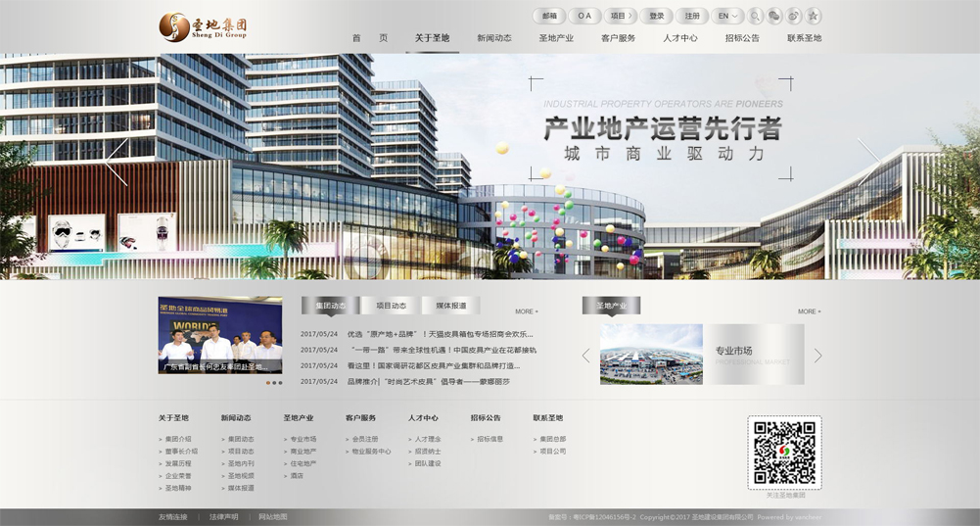
Task: Click the Sheng Di Group logo
Action: click(x=204, y=26)
